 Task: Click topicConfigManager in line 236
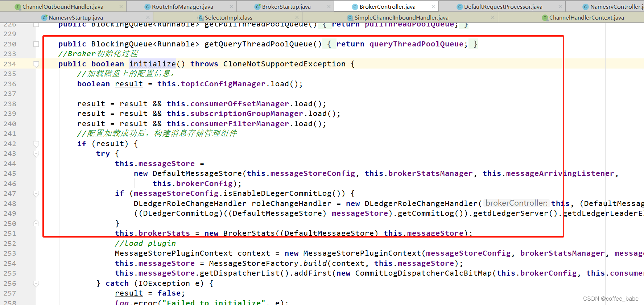(223, 84)
